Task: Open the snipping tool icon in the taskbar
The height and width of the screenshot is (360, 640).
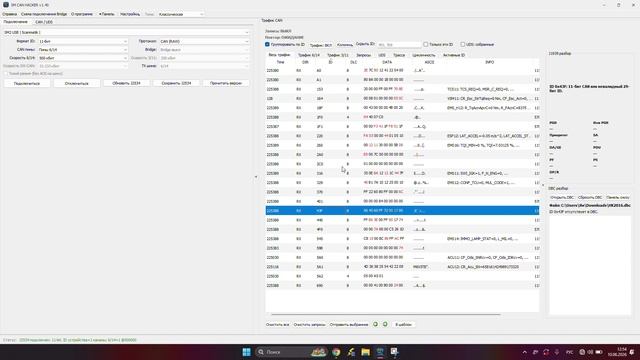Action: (x=394, y=352)
